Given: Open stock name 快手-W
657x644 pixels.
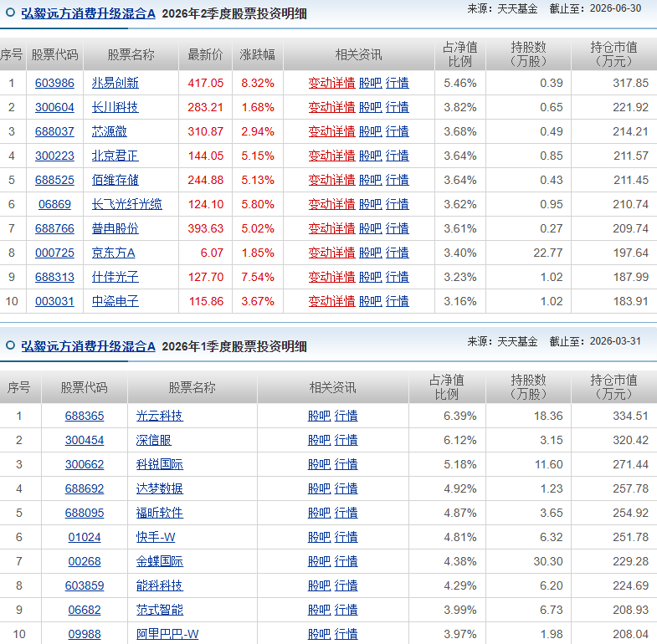Looking at the screenshot, I should coord(156,537).
